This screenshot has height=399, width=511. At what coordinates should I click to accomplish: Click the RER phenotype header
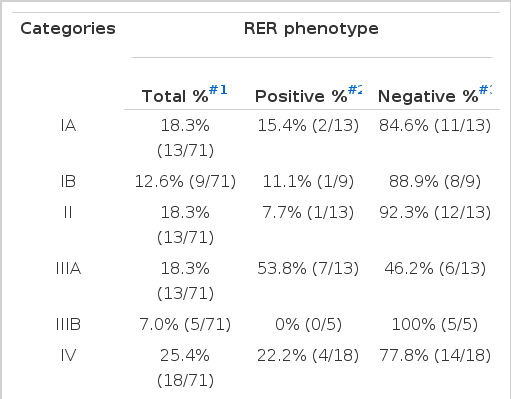pos(311,29)
